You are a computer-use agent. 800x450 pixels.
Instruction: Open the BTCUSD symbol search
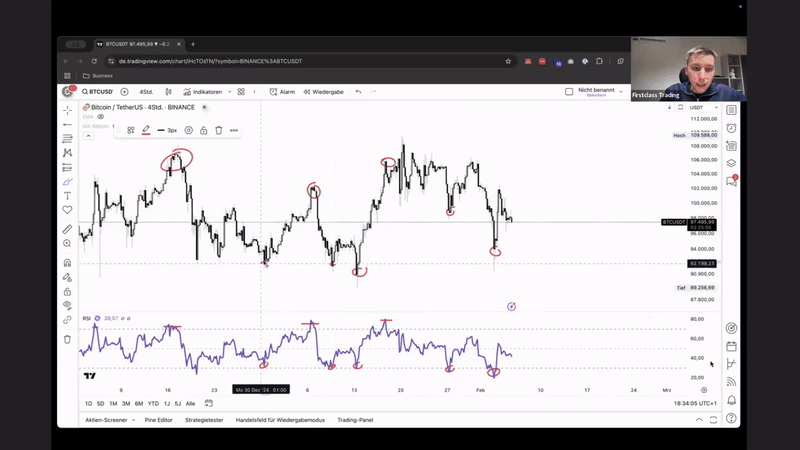pos(97,92)
